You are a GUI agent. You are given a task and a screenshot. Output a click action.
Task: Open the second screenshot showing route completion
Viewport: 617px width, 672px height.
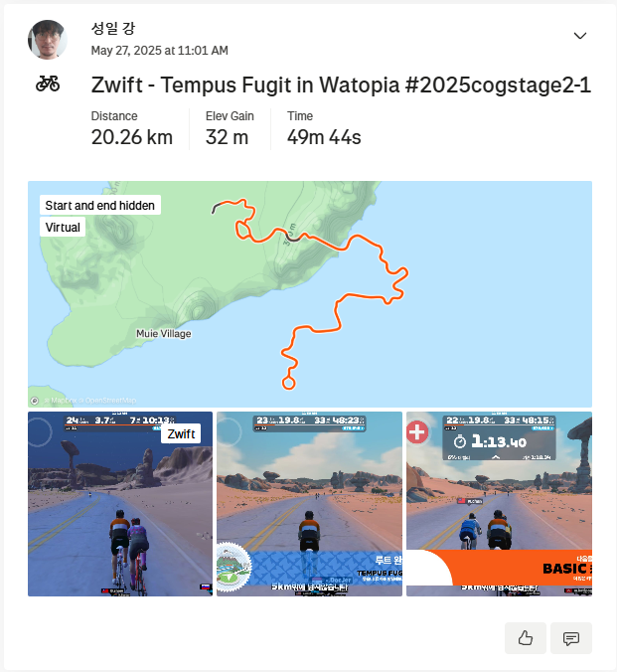pos(309,504)
